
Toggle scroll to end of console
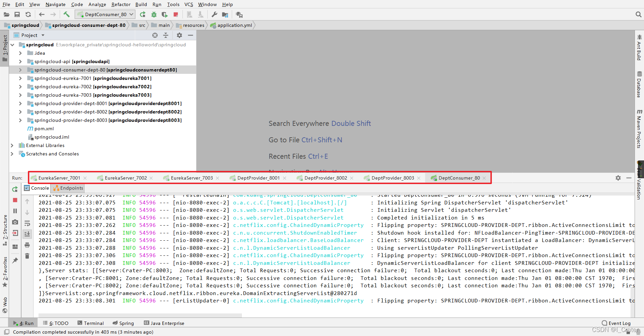point(27,234)
